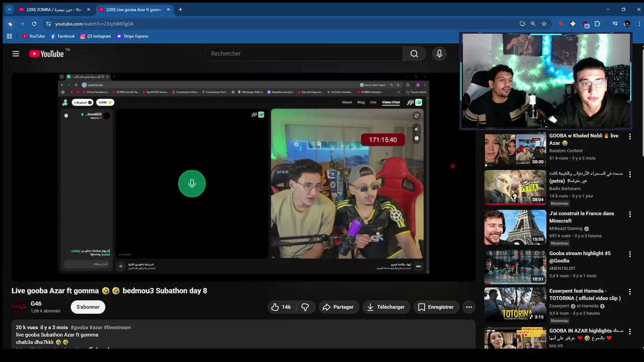Bookmark this page with the star

544,24
